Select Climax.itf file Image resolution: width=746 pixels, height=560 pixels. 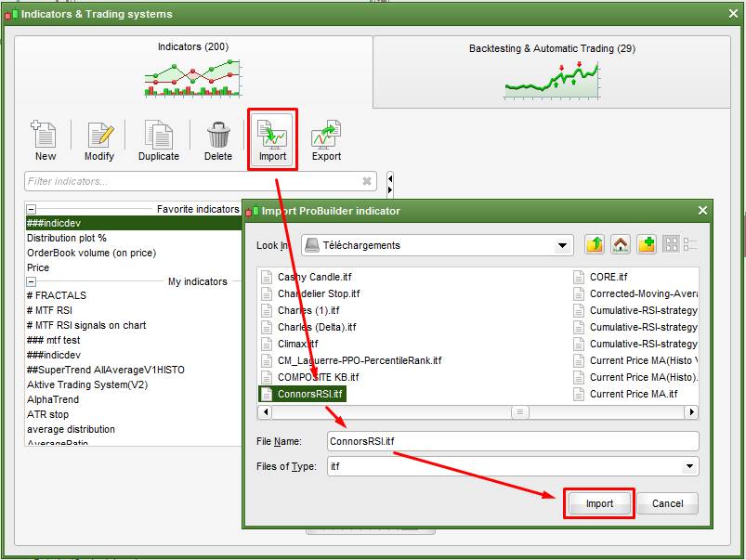pyautogui.click(x=298, y=344)
